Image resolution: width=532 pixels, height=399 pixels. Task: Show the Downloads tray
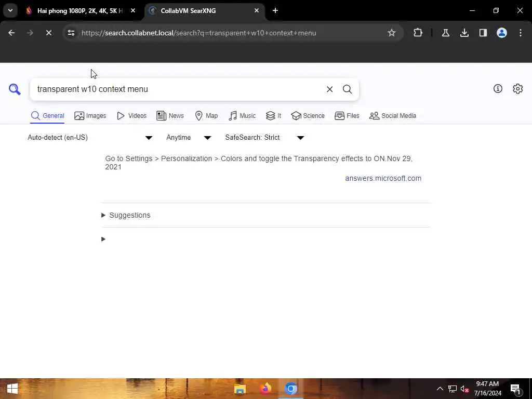pos(464,33)
